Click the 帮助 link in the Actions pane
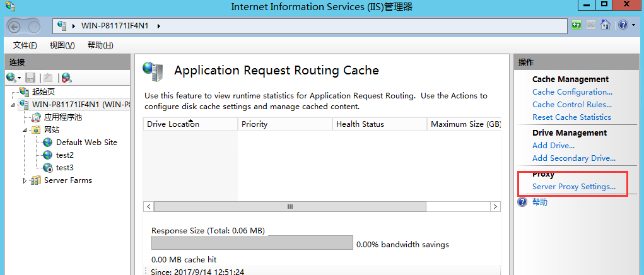The height and width of the screenshot is (275, 644). click(540, 202)
